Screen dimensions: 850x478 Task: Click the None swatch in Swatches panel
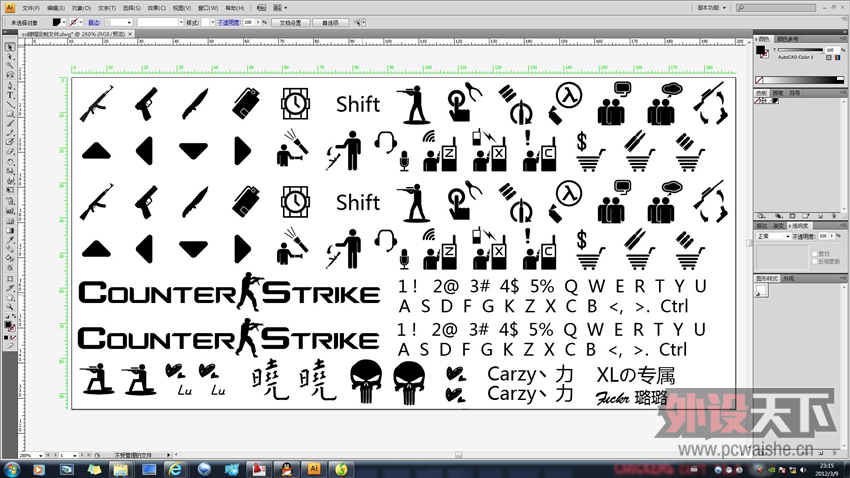pyautogui.click(x=758, y=101)
